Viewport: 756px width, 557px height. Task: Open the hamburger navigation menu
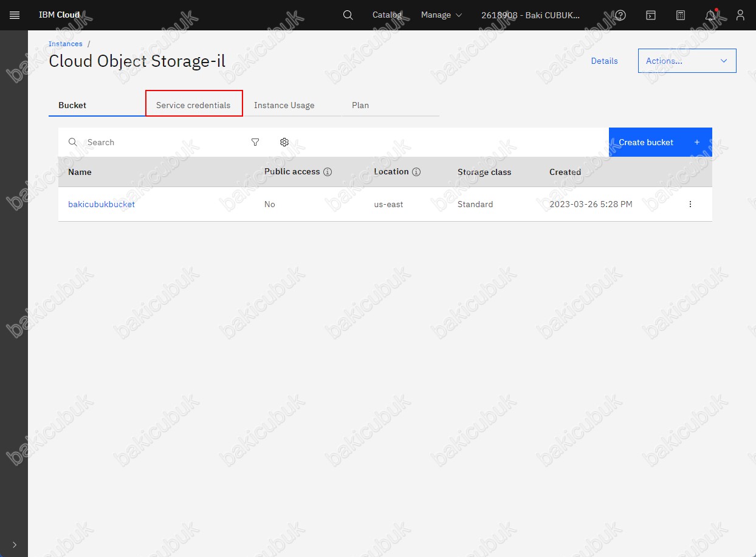[x=15, y=15]
